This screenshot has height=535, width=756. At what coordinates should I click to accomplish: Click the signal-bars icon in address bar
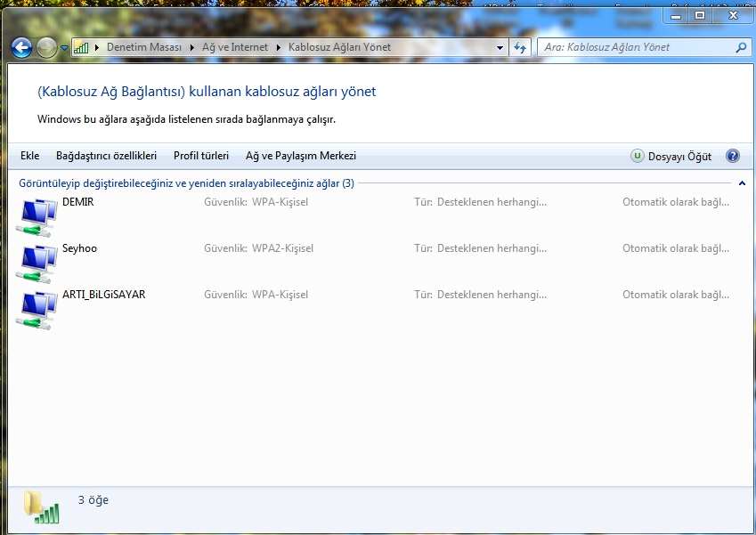pos(81,47)
